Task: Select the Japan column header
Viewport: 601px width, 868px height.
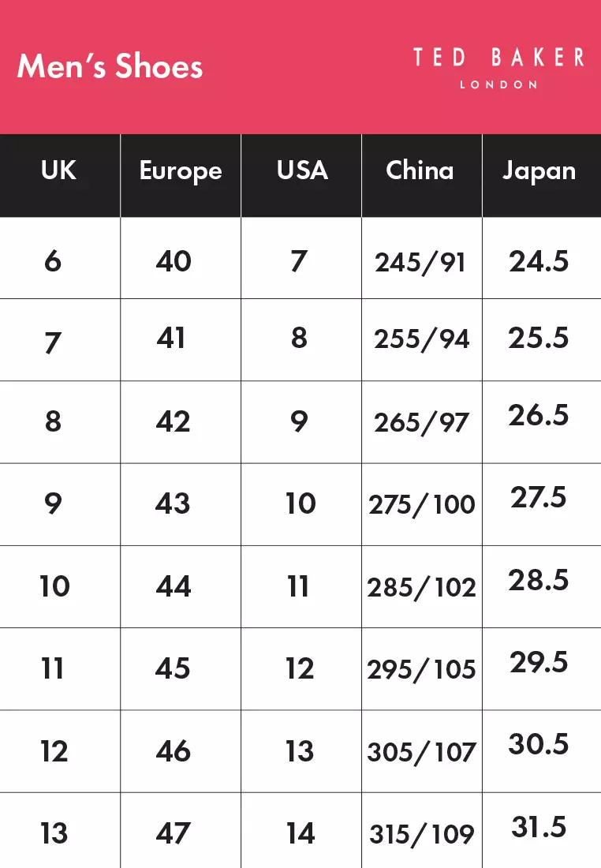Action: point(542,175)
